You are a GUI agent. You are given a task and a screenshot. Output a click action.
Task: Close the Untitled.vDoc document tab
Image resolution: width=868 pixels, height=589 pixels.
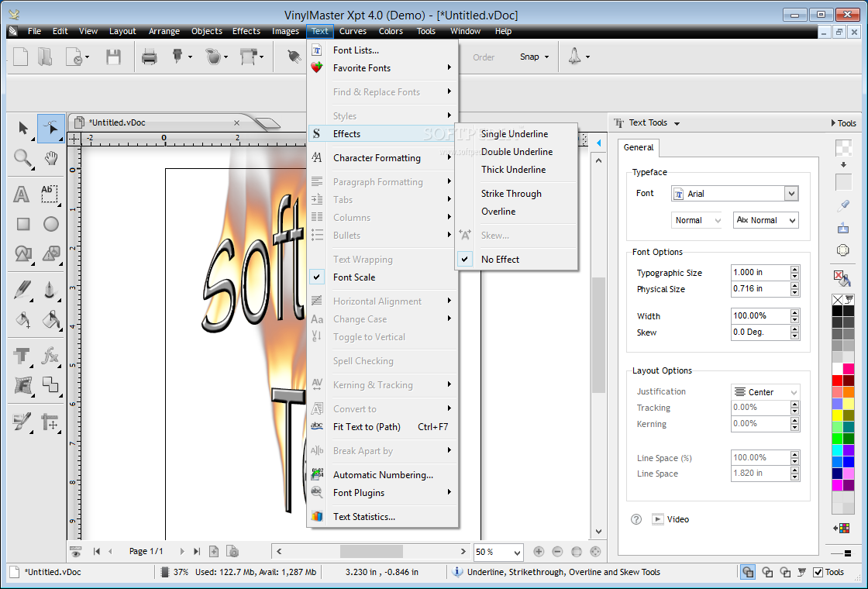pyautogui.click(x=236, y=123)
